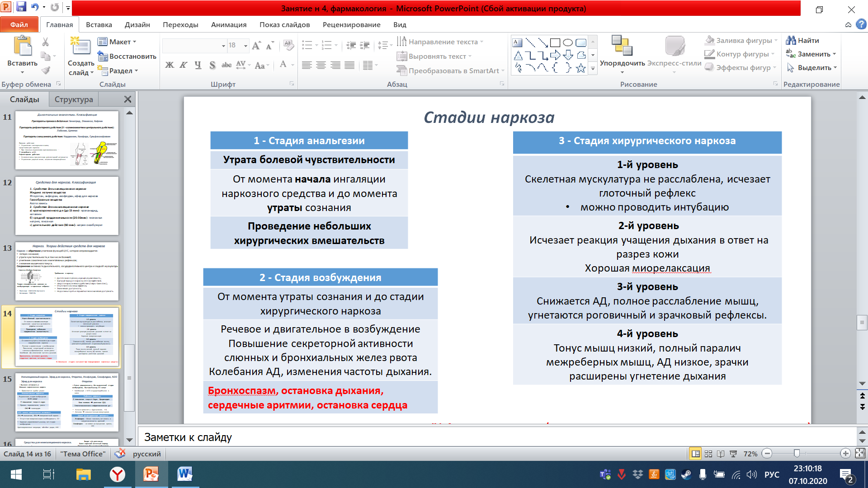Click the Восстановить reset button
This screenshot has height=488, width=868.
127,56
